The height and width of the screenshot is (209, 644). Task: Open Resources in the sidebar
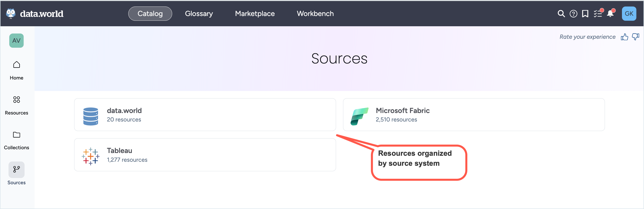pyautogui.click(x=17, y=105)
